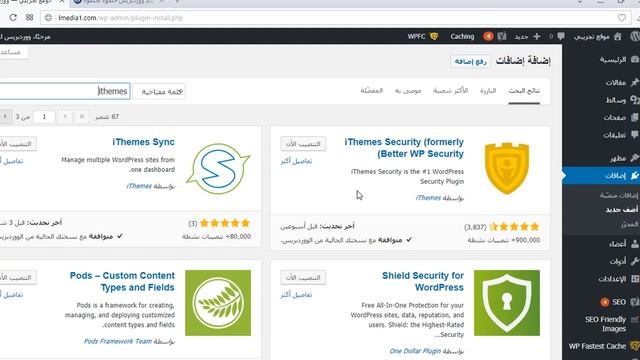Image resolution: width=640 pixels, height=360 pixels.
Task: Click the plus icon for new content
Action: pos(537,36)
